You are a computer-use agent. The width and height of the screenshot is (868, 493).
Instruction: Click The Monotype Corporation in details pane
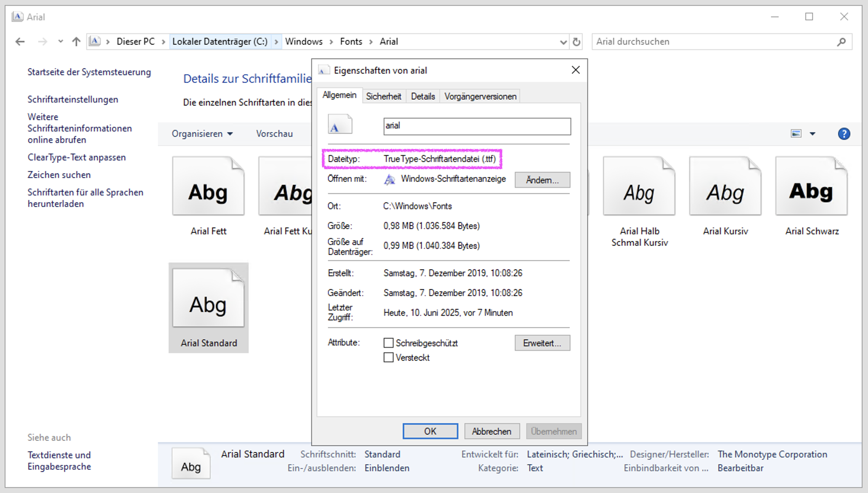(x=772, y=454)
